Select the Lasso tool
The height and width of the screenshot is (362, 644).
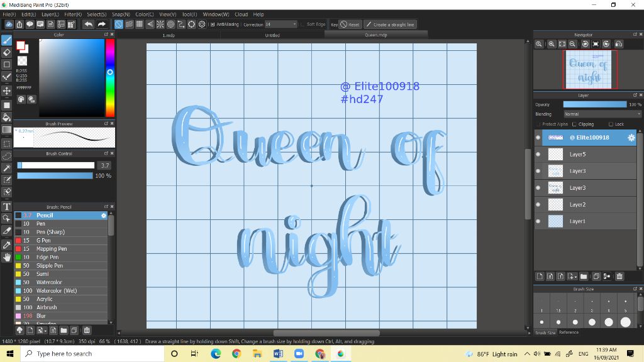[6, 156]
